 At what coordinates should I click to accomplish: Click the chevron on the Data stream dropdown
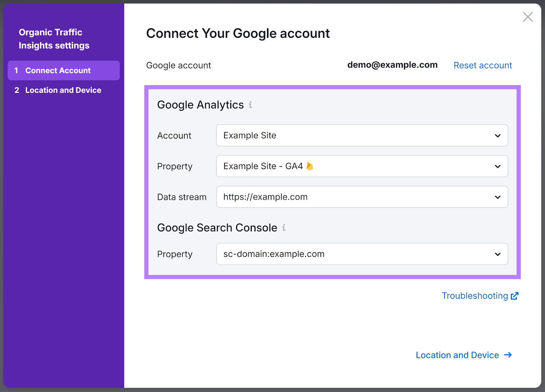coord(498,197)
